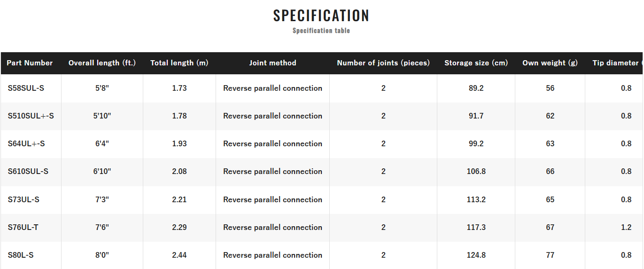Image resolution: width=644 pixels, height=269 pixels.
Task: Select the S76UL-T part number cell
Action: (23, 227)
